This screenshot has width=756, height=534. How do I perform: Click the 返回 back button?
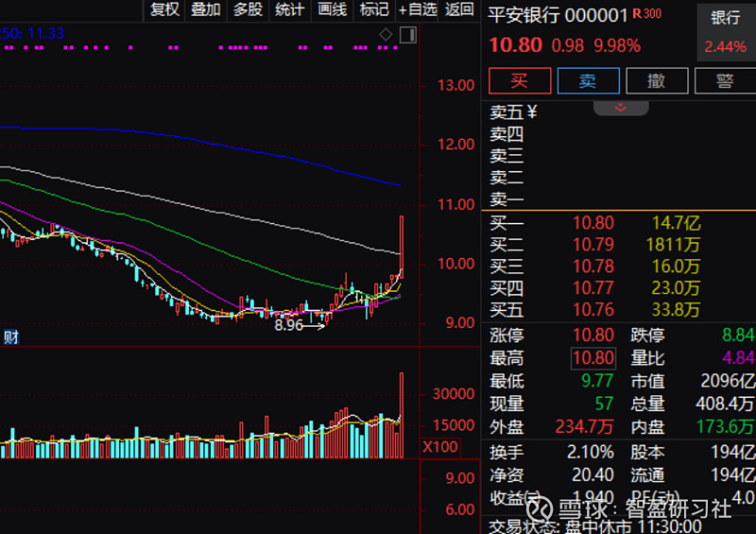459,9
